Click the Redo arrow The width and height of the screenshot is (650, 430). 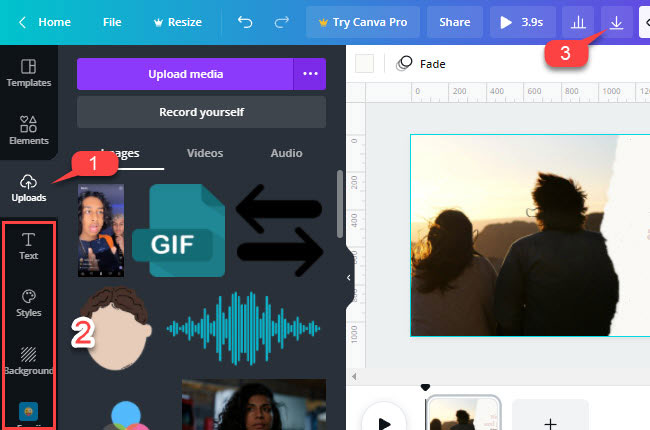pyautogui.click(x=283, y=21)
